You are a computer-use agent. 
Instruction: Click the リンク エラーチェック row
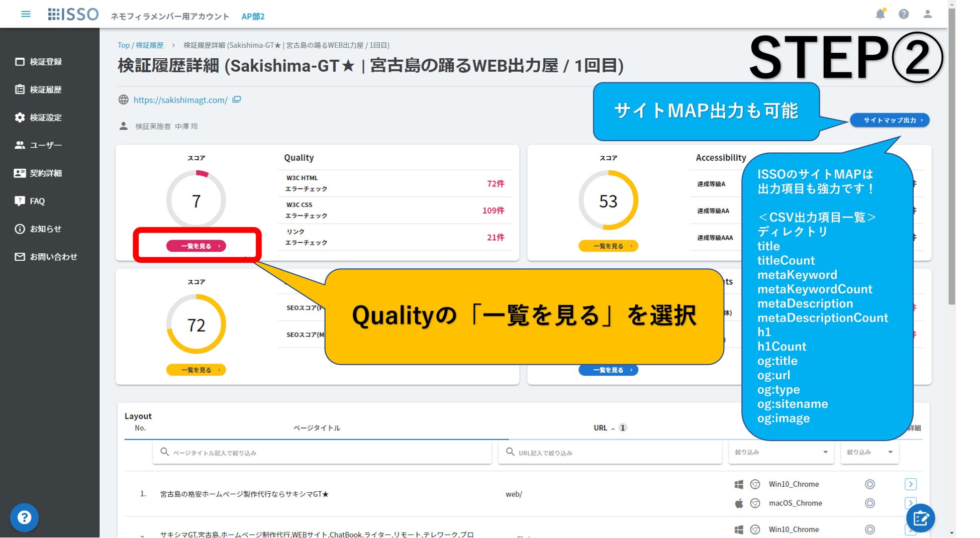(395, 237)
